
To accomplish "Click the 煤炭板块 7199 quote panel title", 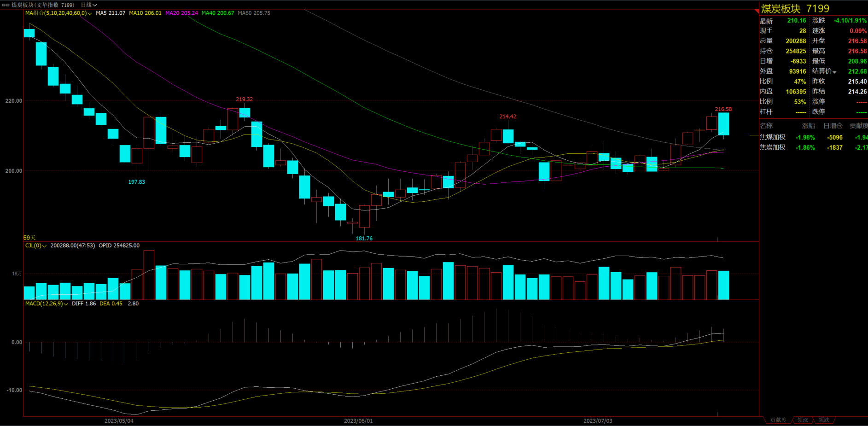I will pos(795,9).
